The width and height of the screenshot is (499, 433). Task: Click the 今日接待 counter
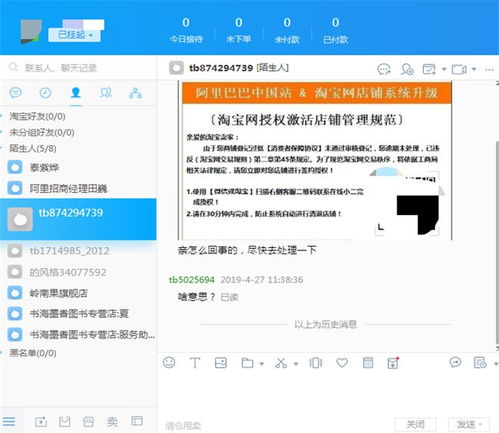point(186,30)
